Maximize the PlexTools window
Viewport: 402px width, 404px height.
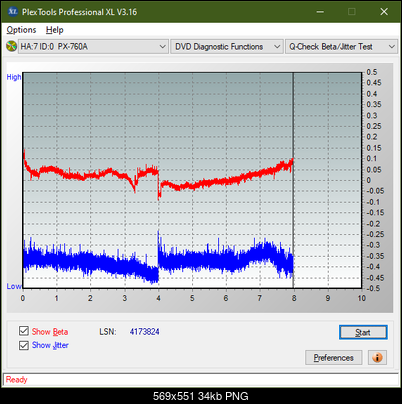pos(352,12)
